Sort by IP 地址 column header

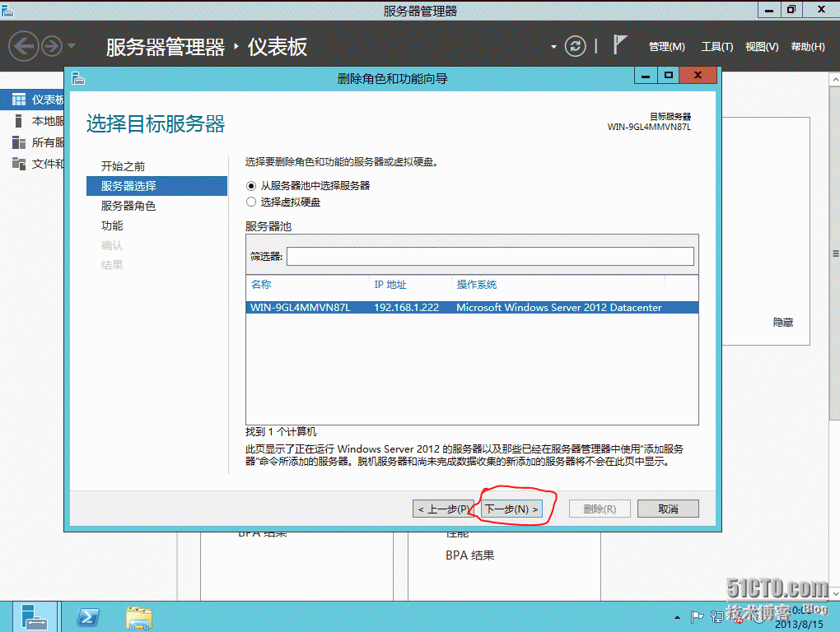pyautogui.click(x=390, y=284)
